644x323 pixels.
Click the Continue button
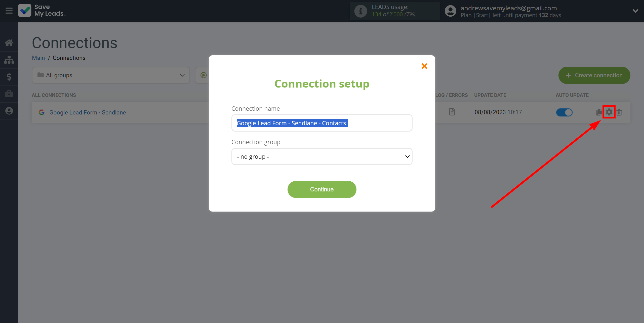click(x=322, y=189)
